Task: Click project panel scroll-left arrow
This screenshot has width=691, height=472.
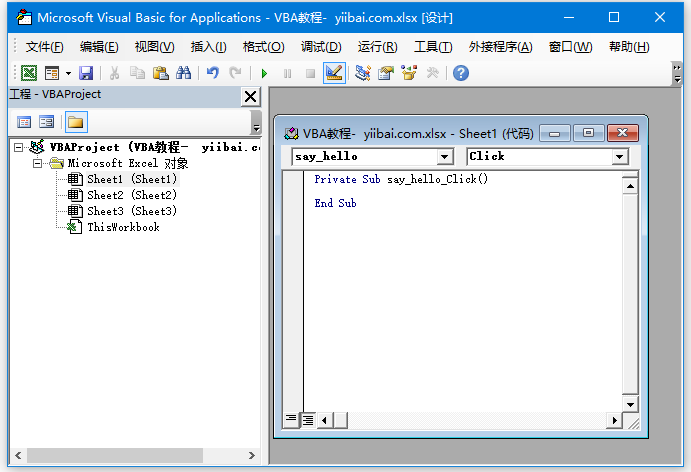Action: (x=18, y=455)
